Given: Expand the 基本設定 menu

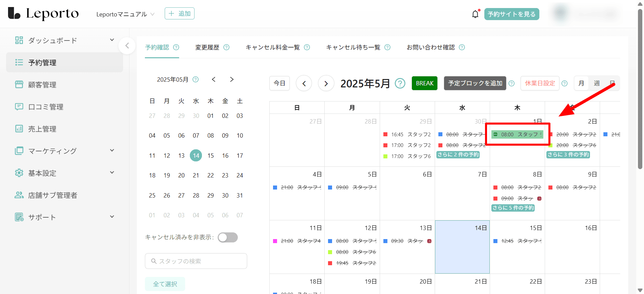Looking at the screenshot, I should coord(112,172).
